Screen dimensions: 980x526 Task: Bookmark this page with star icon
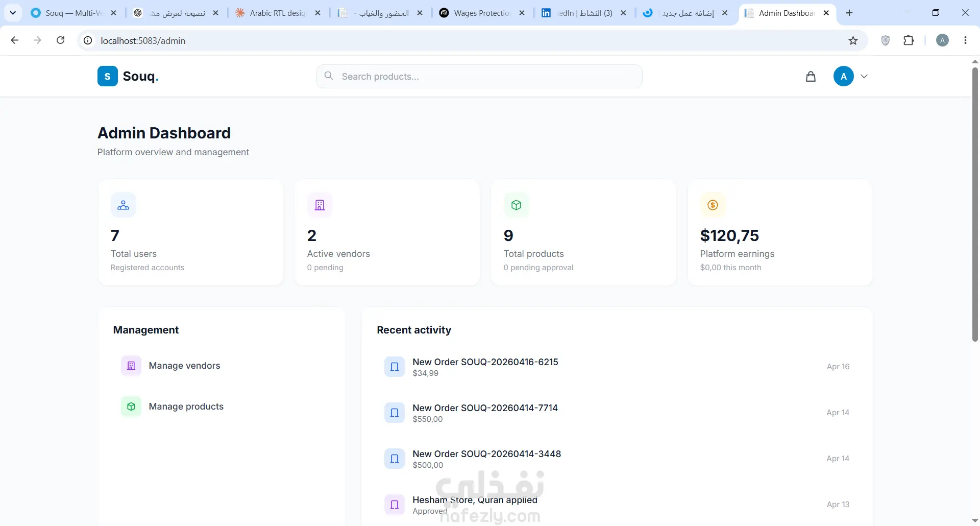(853, 40)
